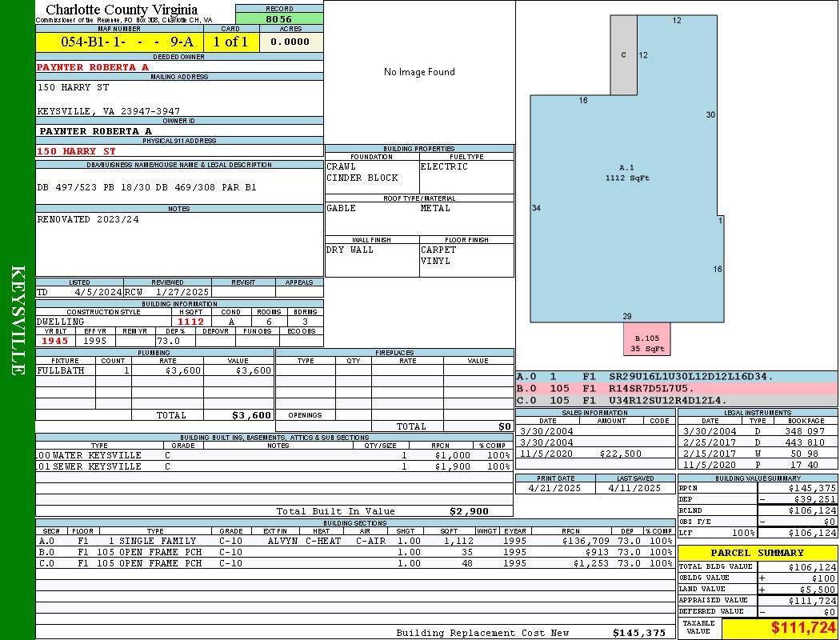840x640 pixels.
Task: Click the yellow PARCEL SUMMARY header
Action: [758, 553]
